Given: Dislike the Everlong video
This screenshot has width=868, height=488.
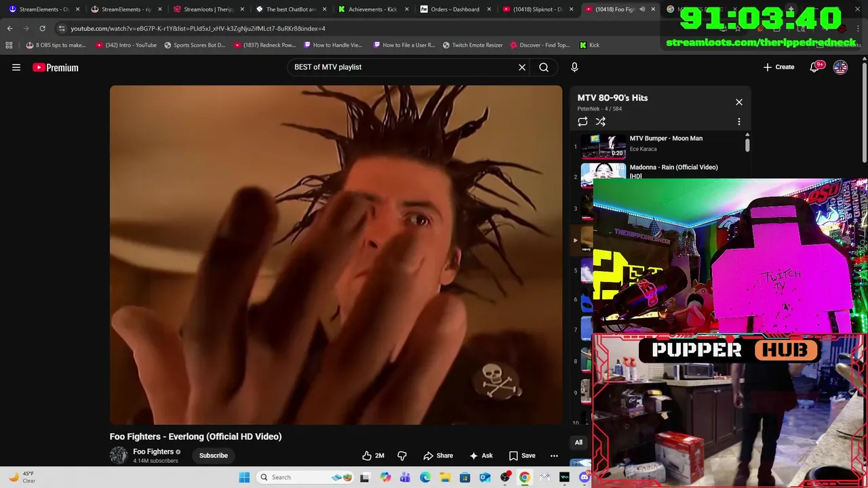Looking at the screenshot, I should pyautogui.click(x=402, y=455).
